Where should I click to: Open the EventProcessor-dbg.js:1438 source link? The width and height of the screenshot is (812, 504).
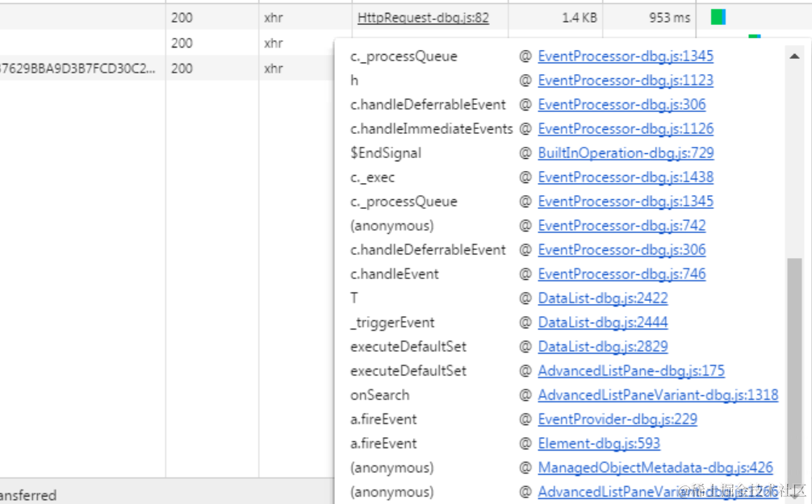[626, 177]
